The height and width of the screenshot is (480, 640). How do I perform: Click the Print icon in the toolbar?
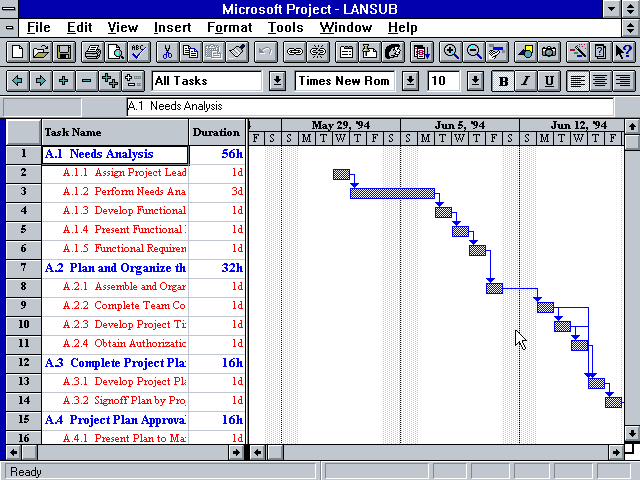92,51
